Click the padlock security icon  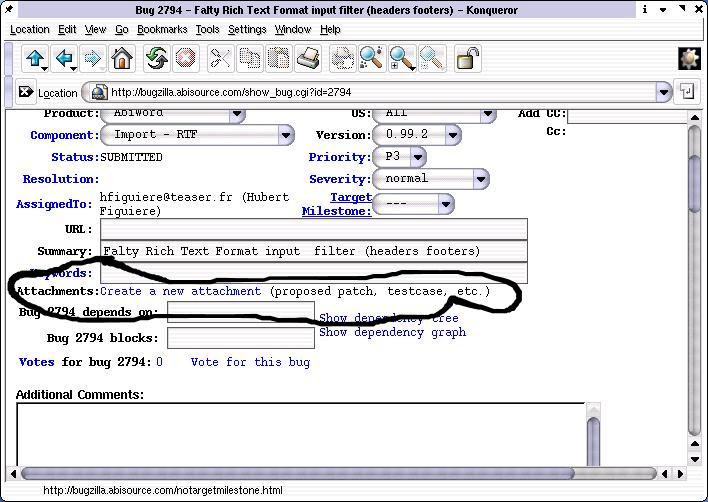[467, 59]
